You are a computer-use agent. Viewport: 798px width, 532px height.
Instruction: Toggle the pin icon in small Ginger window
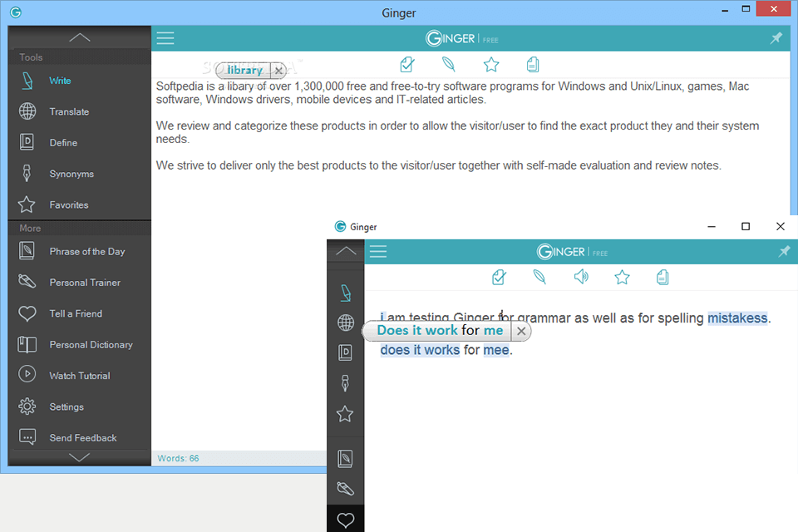(784, 251)
